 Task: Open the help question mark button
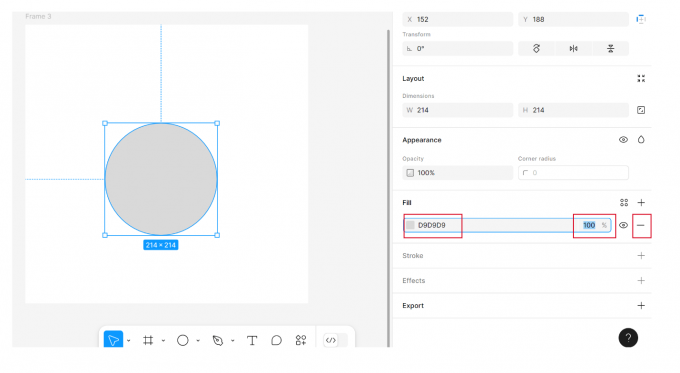(628, 338)
